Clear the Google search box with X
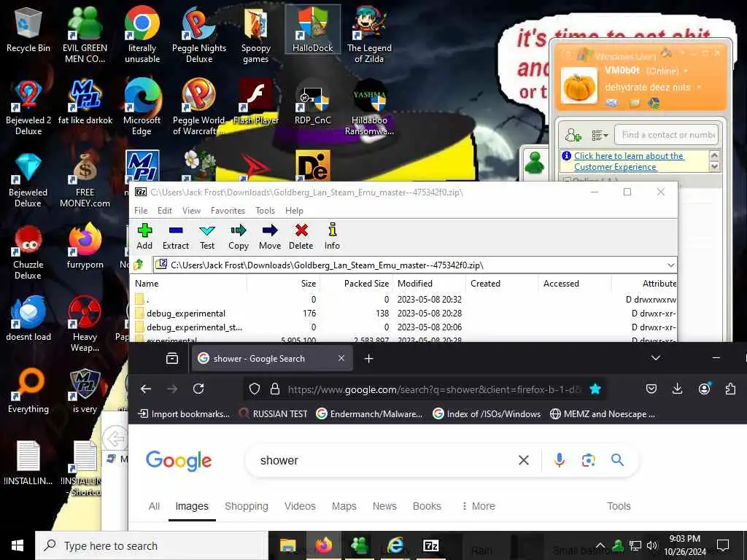The width and height of the screenshot is (747, 560). pyautogui.click(x=524, y=460)
